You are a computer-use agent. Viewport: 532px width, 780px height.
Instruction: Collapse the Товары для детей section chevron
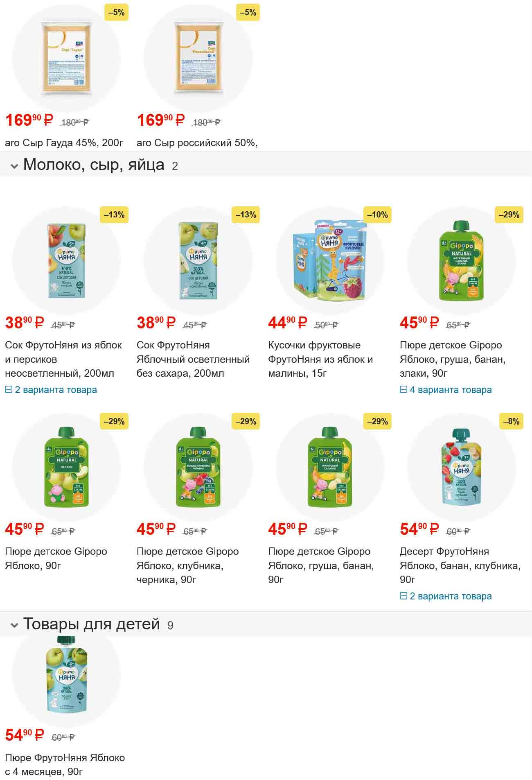(14, 626)
